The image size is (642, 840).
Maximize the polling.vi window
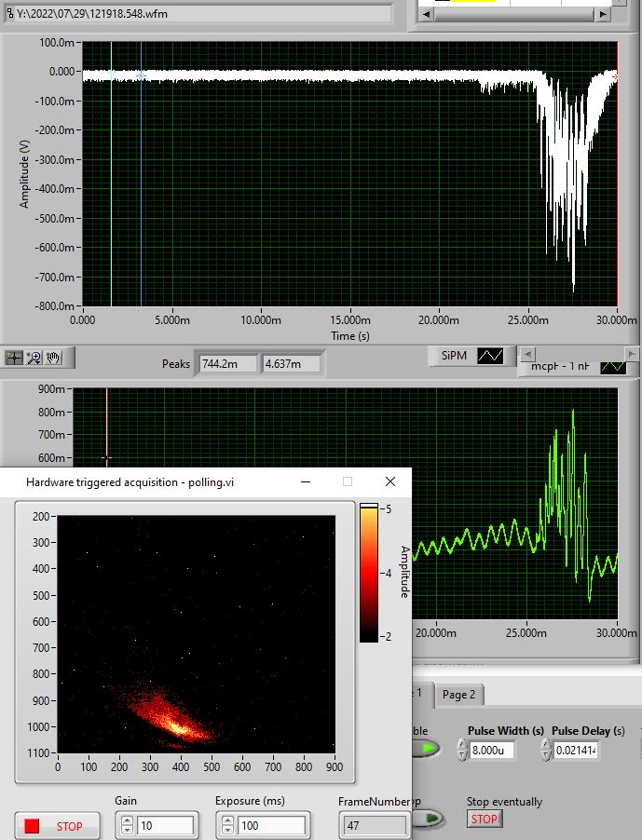pyautogui.click(x=348, y=481)
